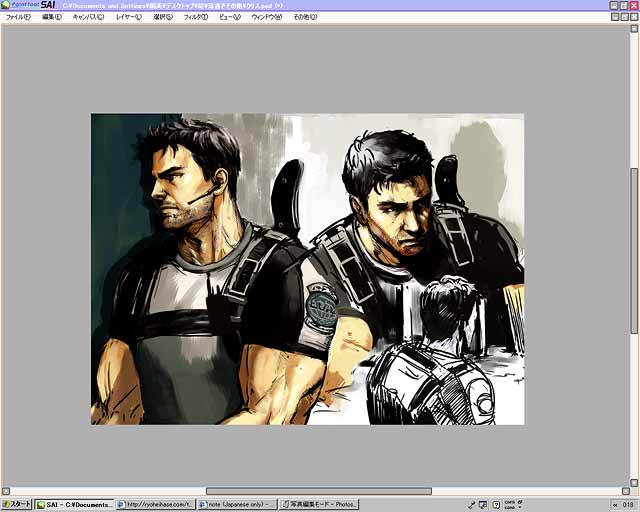Click the monitor tray icon
Image resolution: width=640 pixels, height=512 pixels.
(x=483, y=505)
